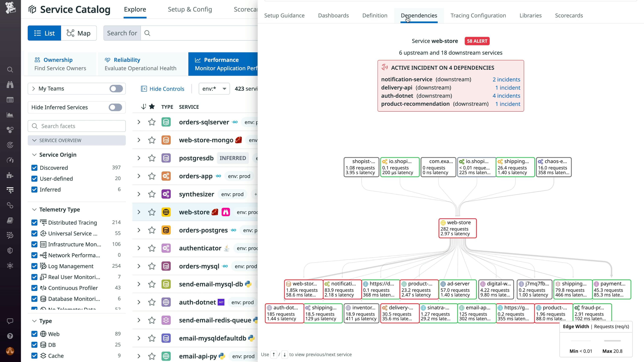Image resolution: width=644 pixels, height=362 pixels.
Task: Collapse the Service Origin filter section
Action: tap(34, 155)
